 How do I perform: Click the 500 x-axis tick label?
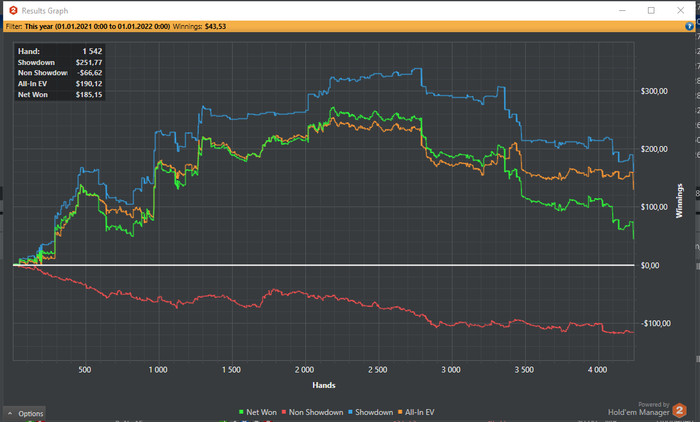pos(85,370)
